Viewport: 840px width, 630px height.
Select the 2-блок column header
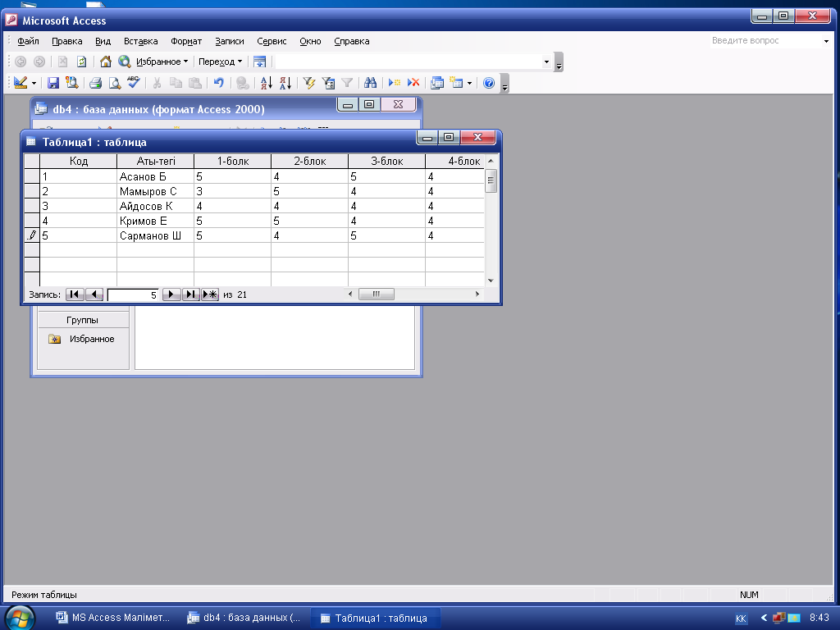point(309,162)
